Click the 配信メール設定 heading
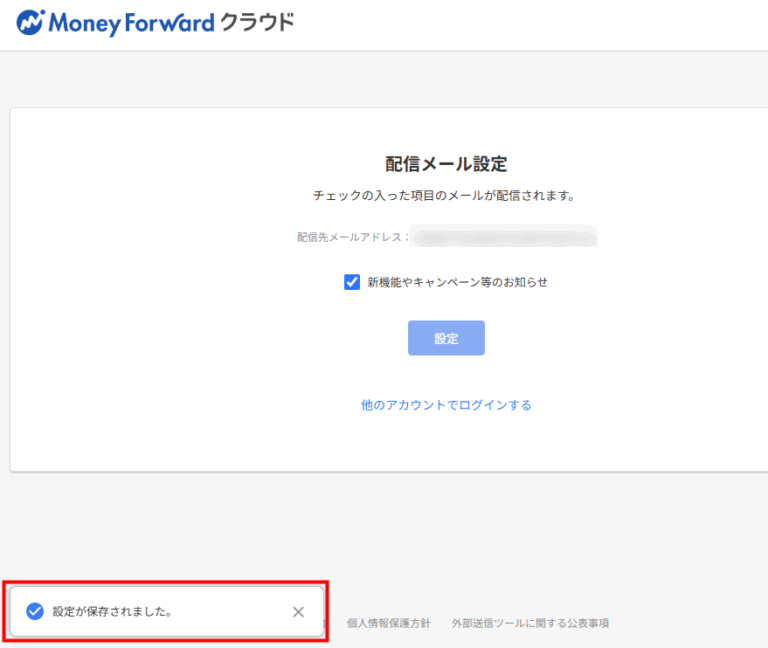Image resolution: width=768 pixels, height=648 pixels. (446, 165)
